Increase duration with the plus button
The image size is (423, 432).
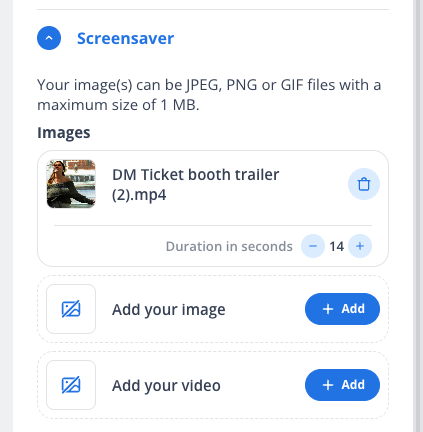click(x=360, y=246)
